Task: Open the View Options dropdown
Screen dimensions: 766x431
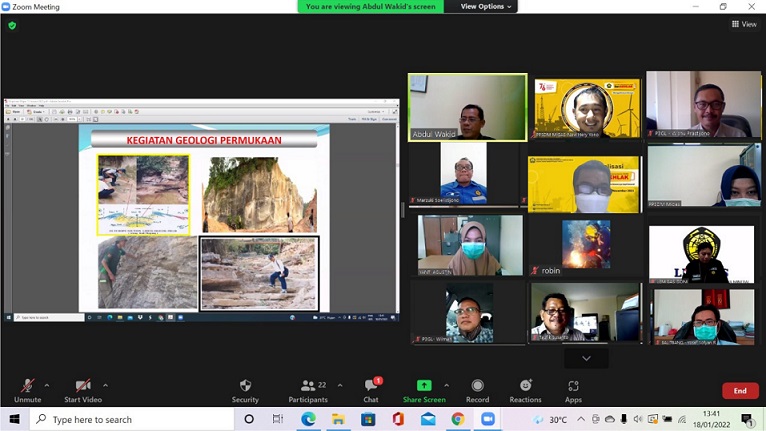Action: click(x=486, y=6)
